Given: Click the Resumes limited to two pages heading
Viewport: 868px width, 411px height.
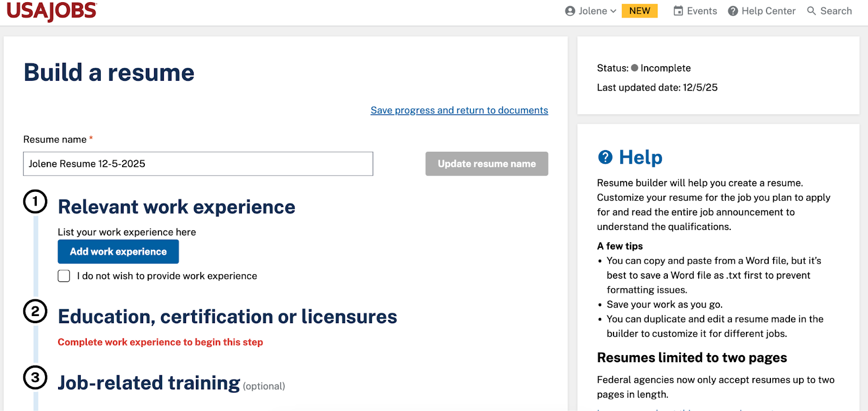Looking at the screenshot, I should [x=692, y=358].
